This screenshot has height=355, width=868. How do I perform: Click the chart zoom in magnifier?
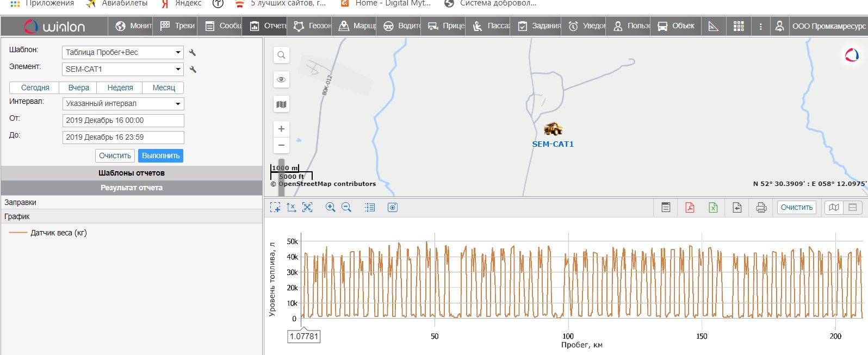pos(330,207)
